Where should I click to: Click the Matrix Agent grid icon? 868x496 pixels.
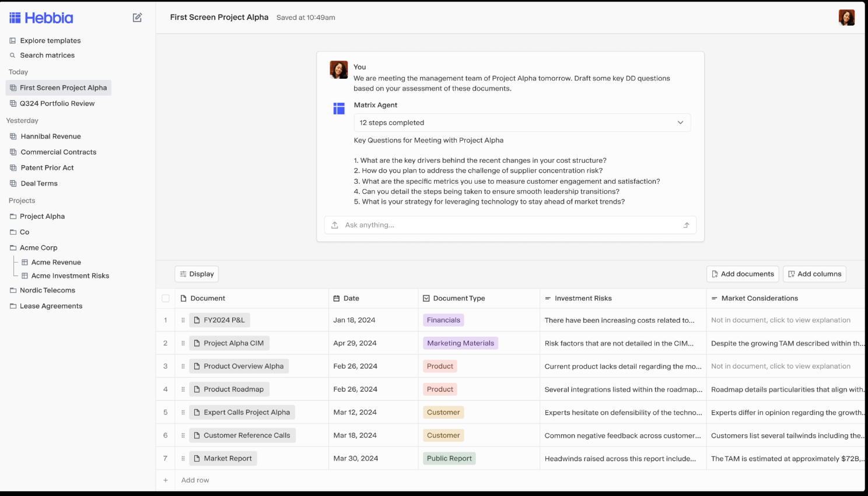(339, 109)
